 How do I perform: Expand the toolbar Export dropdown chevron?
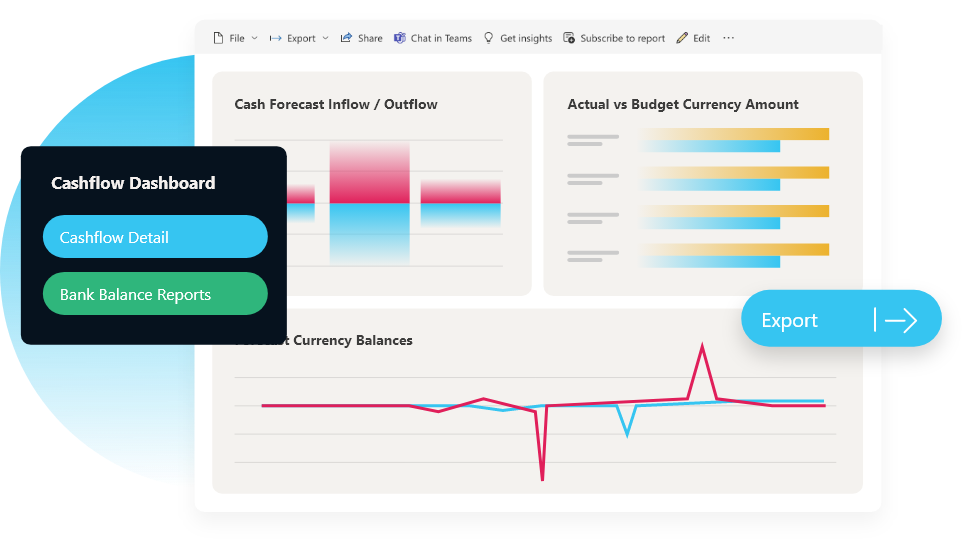325,38
